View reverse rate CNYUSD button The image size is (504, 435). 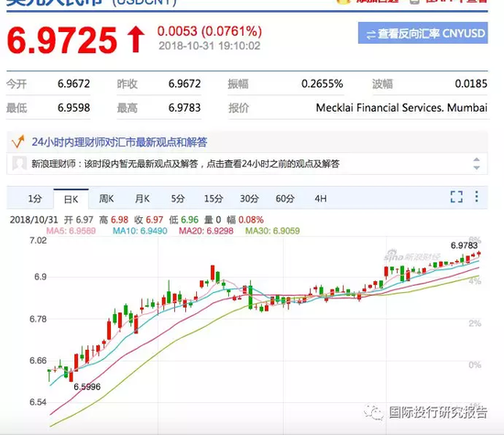(x=423, y=33)
